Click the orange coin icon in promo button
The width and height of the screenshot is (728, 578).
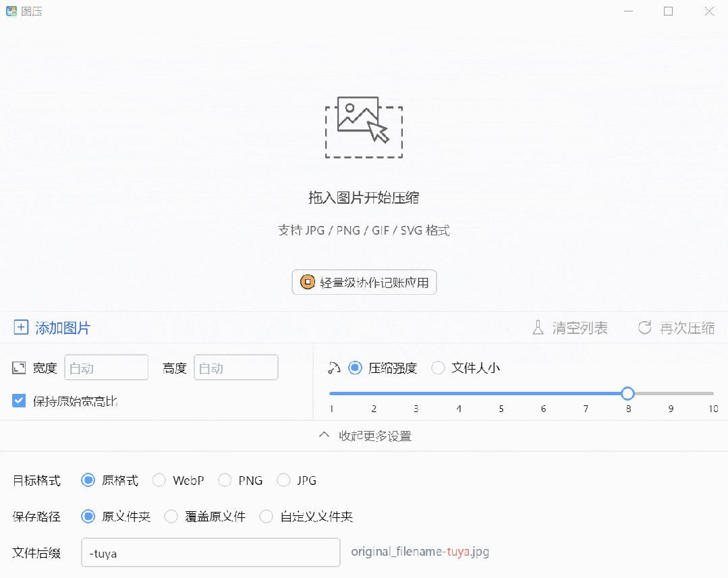click(308, 282)
